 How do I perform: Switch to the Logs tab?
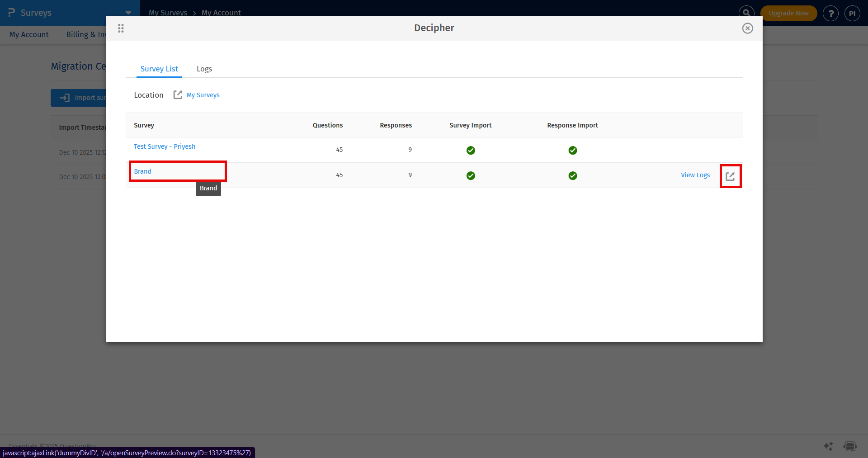[x=204, y=69]
